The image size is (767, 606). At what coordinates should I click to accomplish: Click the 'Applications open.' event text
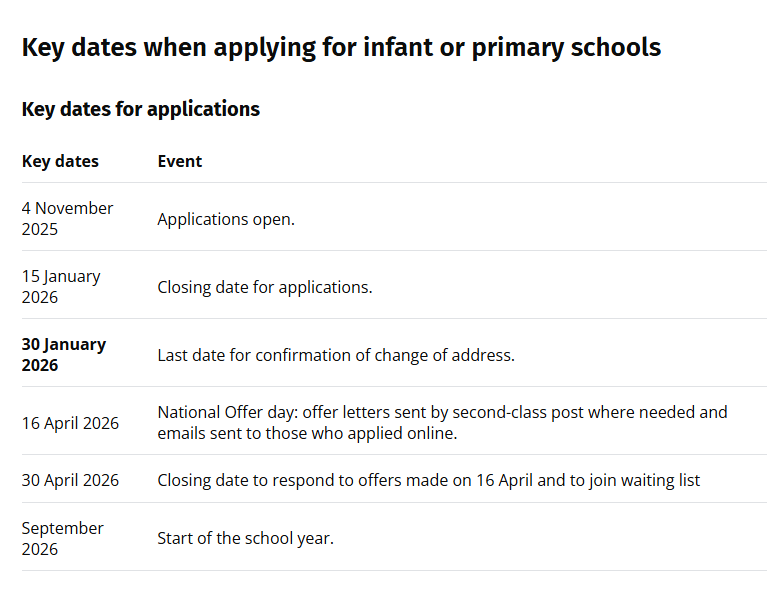coord(226,219)
